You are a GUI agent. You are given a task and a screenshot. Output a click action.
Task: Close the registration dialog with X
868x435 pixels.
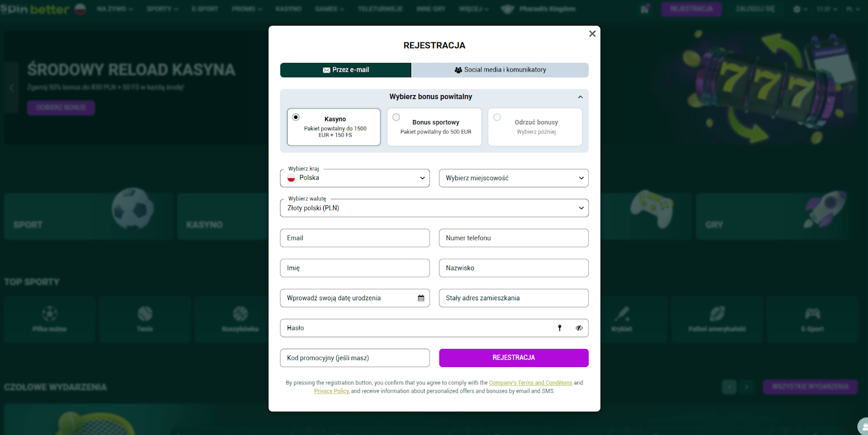pos(592,34)
